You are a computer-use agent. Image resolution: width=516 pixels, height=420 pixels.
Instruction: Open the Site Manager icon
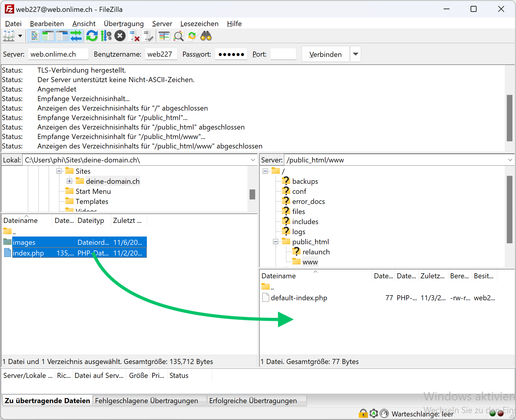[x=9, y=36]
